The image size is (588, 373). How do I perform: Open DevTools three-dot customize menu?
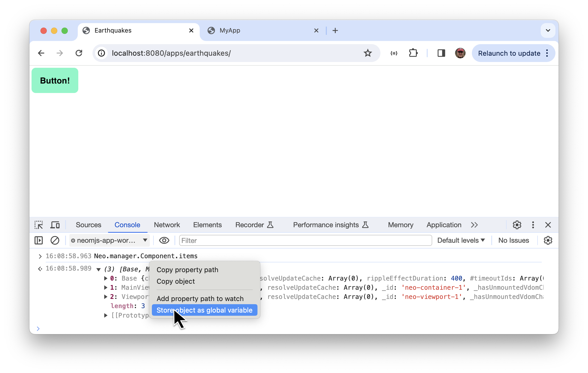click(533, 225)
